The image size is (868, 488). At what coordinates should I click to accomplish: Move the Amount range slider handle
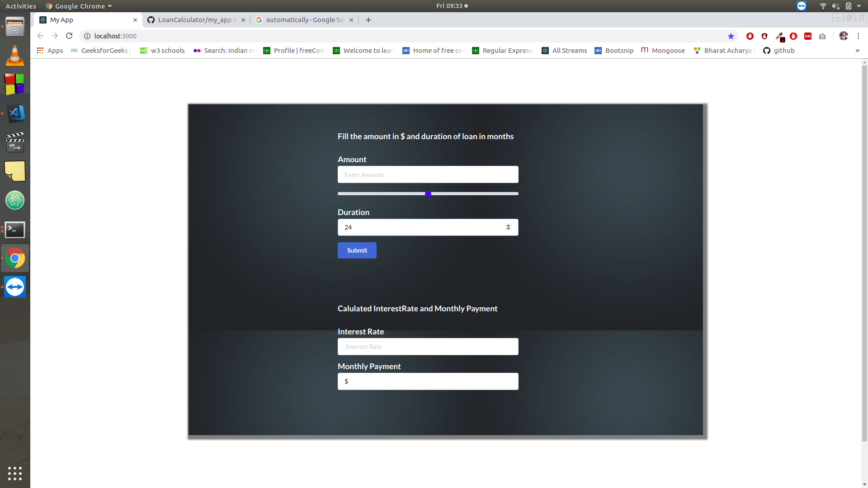[428, 193]
